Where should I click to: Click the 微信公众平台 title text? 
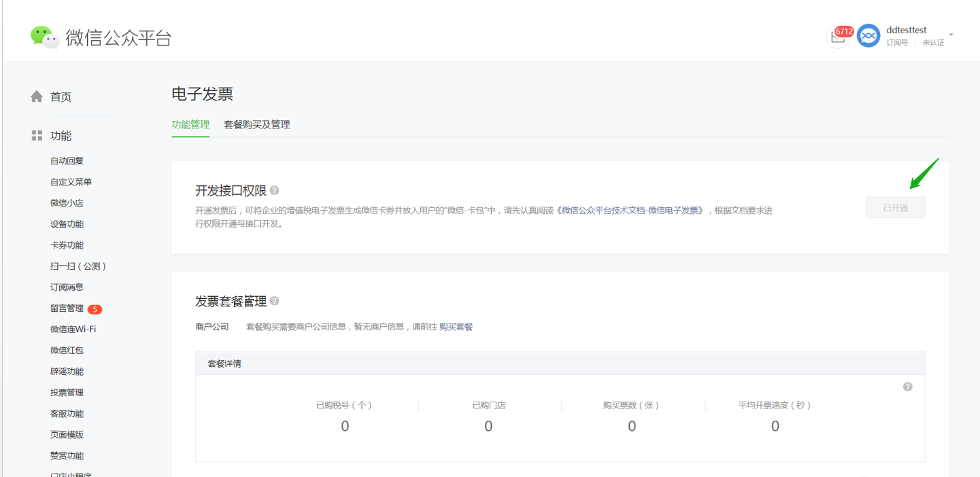[118, 38]
